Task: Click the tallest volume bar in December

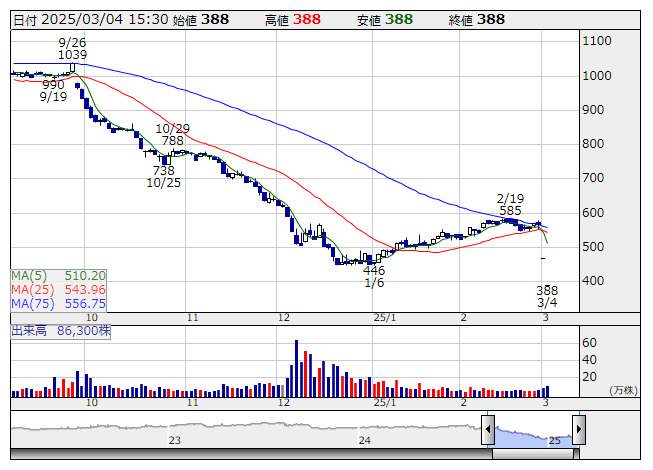Action: 297,368
